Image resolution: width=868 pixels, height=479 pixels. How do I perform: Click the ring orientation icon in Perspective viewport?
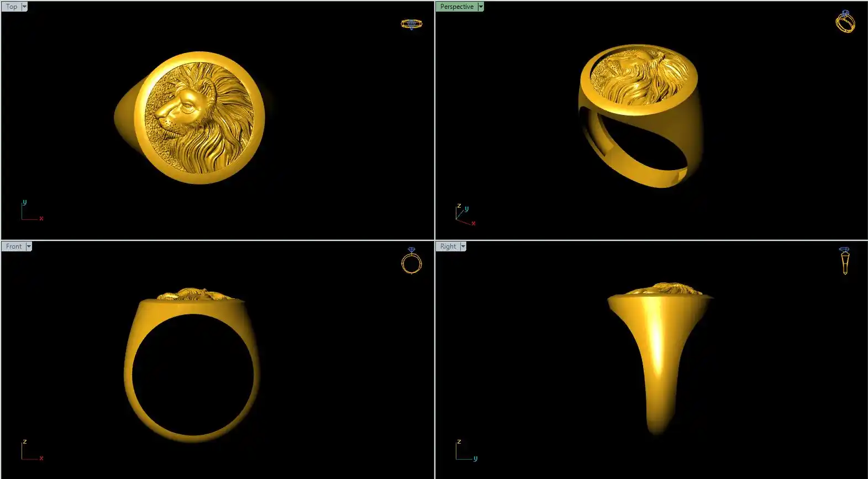[x=845, y=22]
